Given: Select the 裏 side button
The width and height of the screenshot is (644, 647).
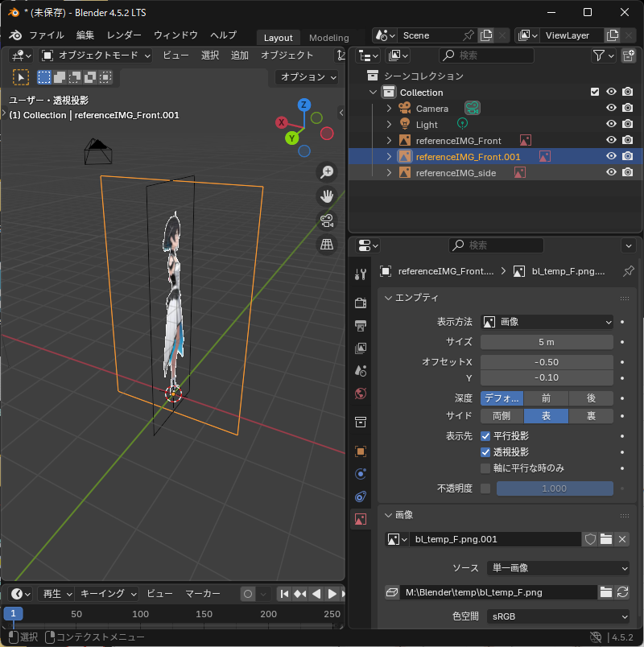Looking at the screenshot, I should [591, 416].
